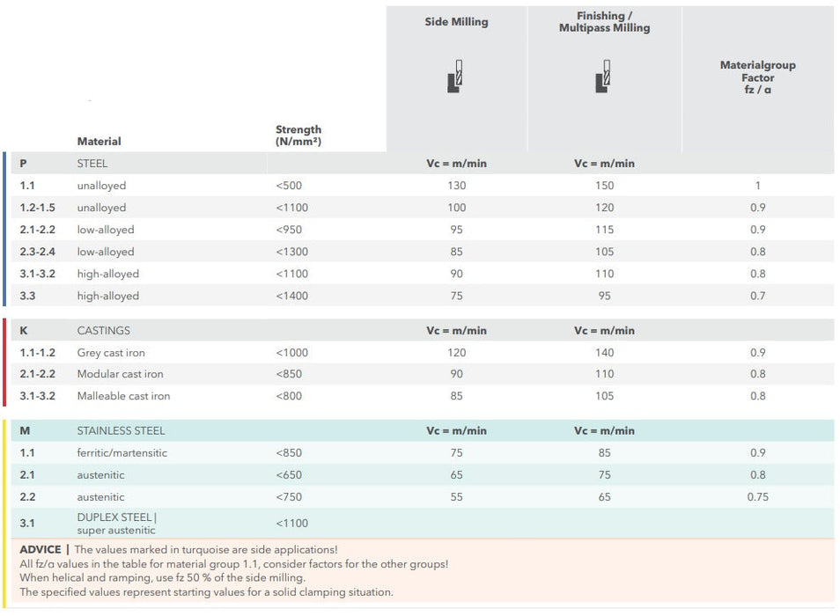This screenshot has width=840, height=616.
Task: Click the Malleable cast iron material
Action: click(x=123, y=396)
